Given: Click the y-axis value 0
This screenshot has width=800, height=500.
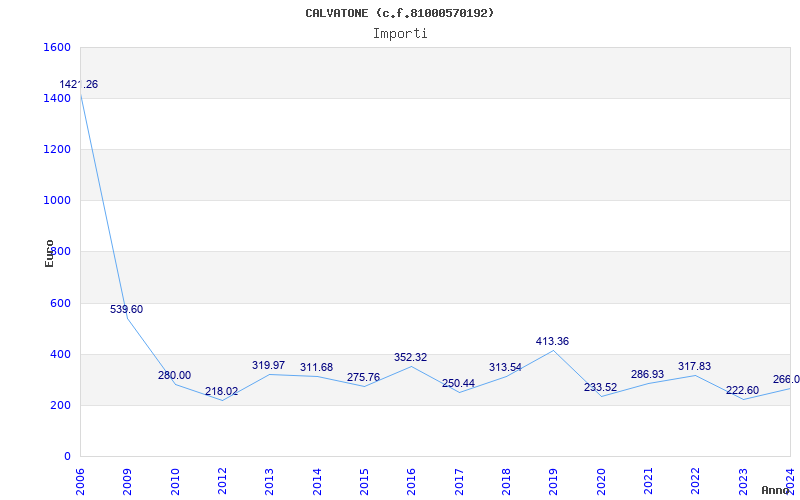Looking at the screenshot, I should click(67, 456).
